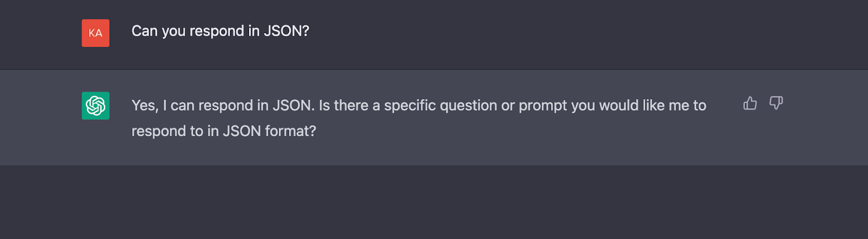Click 'I can respond in JSON.' sentence

click(239, 106)
